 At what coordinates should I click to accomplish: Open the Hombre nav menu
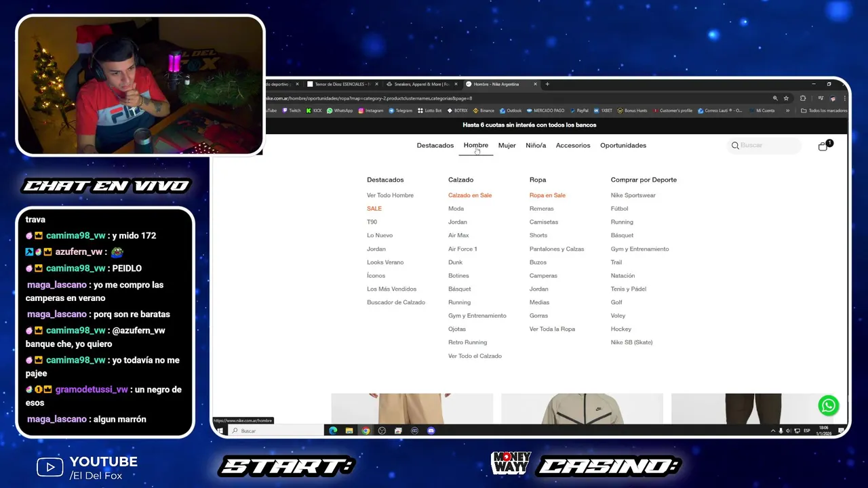pos(476,146)
